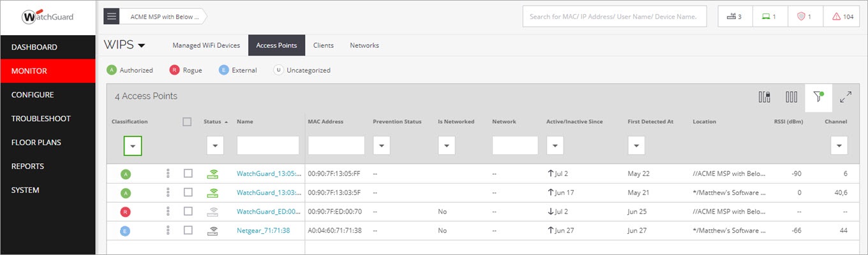Select checkbox for WatchGuard_13:03 row

[188, 193]
